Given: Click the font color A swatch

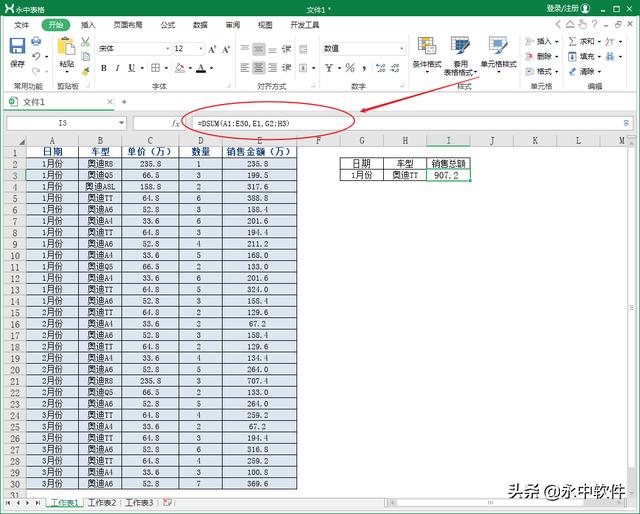Looking at the screenshot, I should (x=201, y=68).
